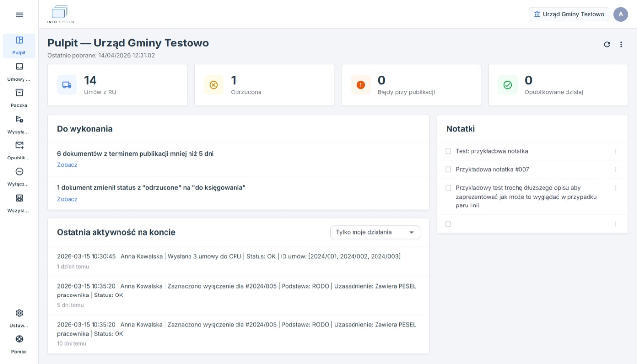
Task: Check the 'Test: przykładowa notatka' checkbox
Action: [x=448, y=151]
